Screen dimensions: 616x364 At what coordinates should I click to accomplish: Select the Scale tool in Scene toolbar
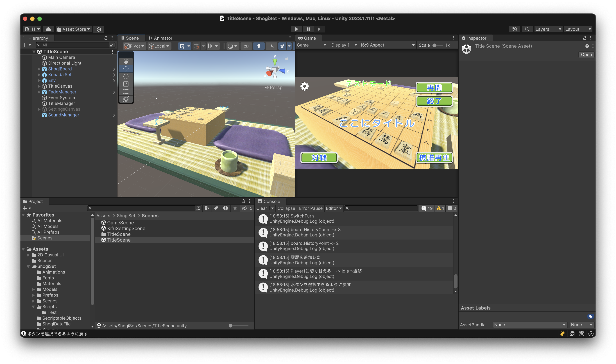[x=126, y=84]
